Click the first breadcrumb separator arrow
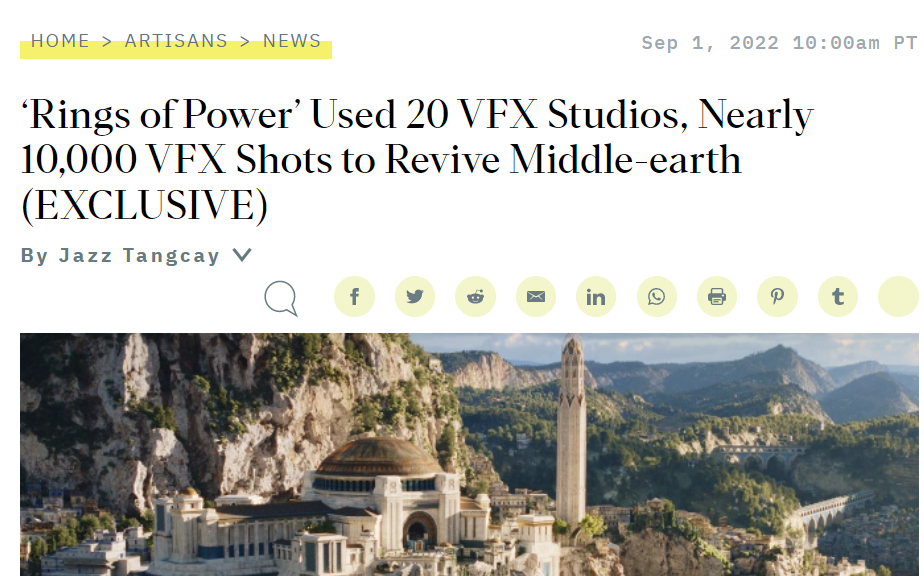Screen dimensions: 924x576 (x=107, y=41)
